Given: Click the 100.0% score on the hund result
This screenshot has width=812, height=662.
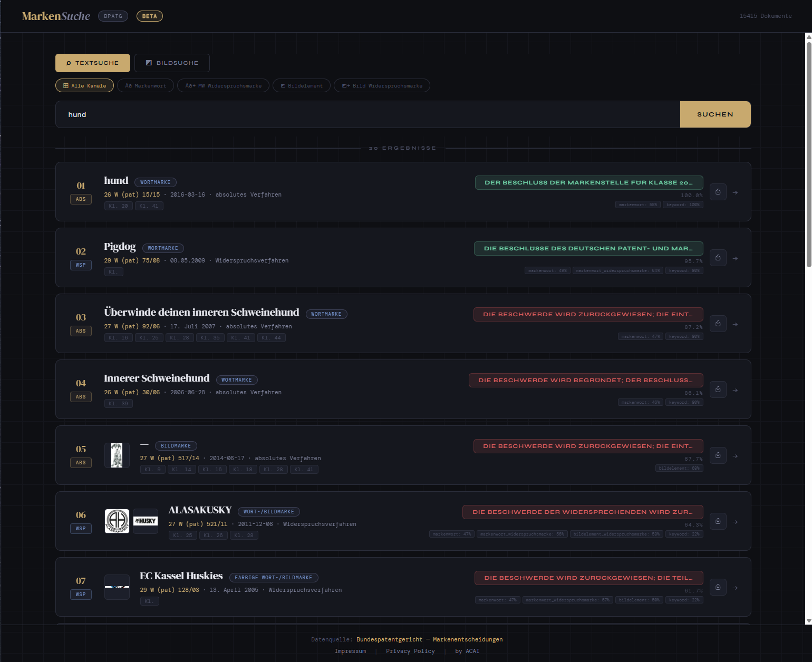Looking at the screenshot, I should coord(692,196).
